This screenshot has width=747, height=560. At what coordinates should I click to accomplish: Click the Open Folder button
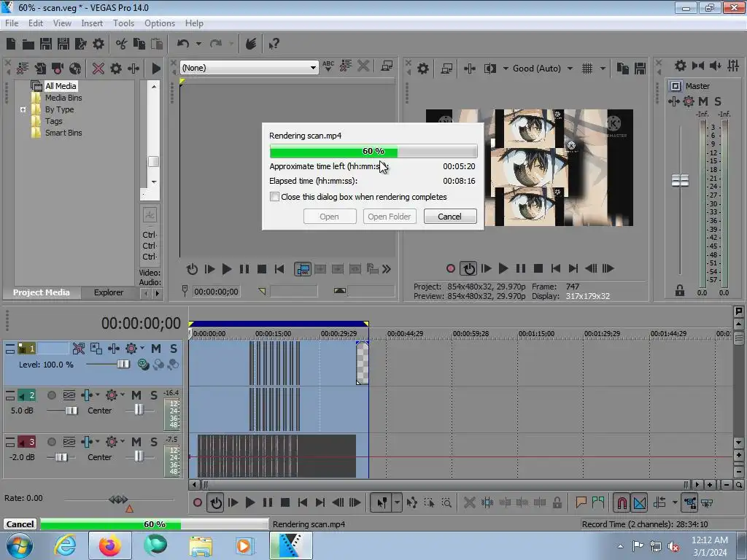coord(390,217)
